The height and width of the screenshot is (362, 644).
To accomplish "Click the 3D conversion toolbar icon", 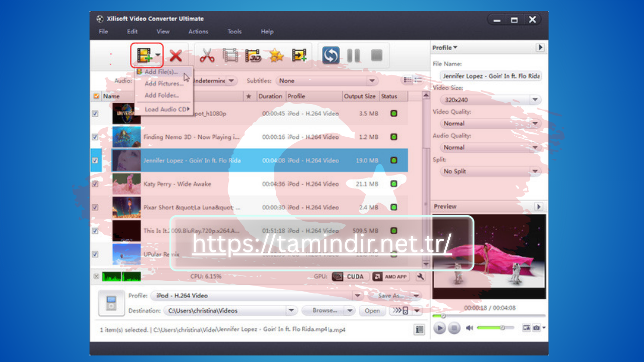I will click(253, 55).
